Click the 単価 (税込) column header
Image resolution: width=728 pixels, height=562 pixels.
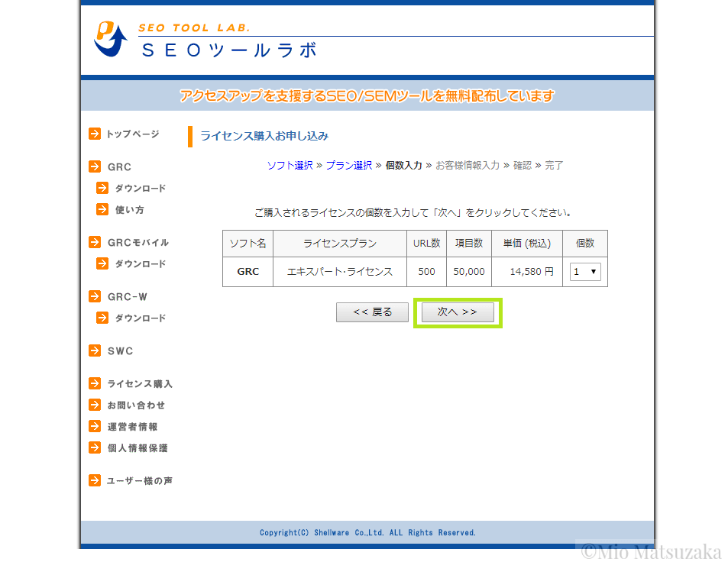(x=527, y=243)
